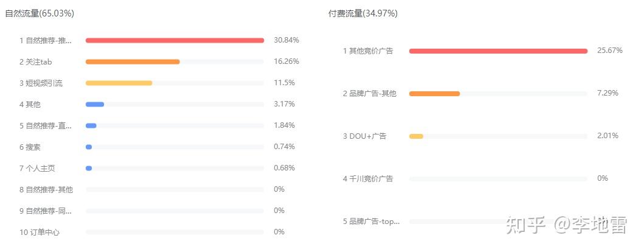This screenshot has width=644, height=252.
Task: Select the 自然推荐-推... row label
Action: pos(46,41)
